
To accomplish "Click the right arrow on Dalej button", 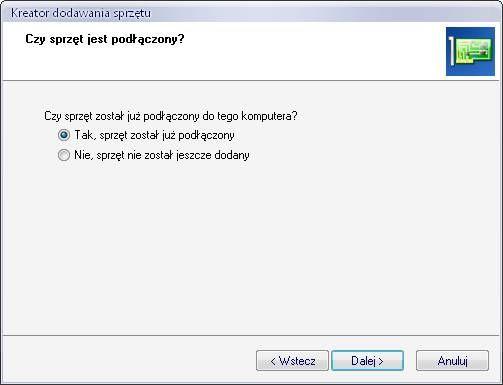I will point(381,361).
